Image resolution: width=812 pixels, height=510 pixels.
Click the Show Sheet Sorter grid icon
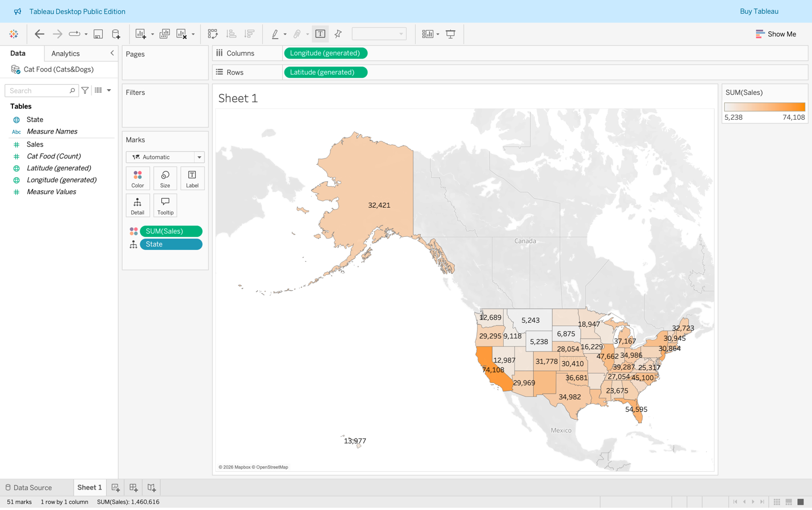[777, 502]
